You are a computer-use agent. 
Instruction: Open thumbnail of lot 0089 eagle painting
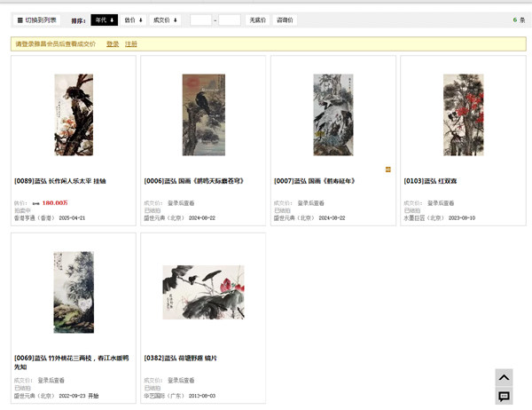point(74,114)
